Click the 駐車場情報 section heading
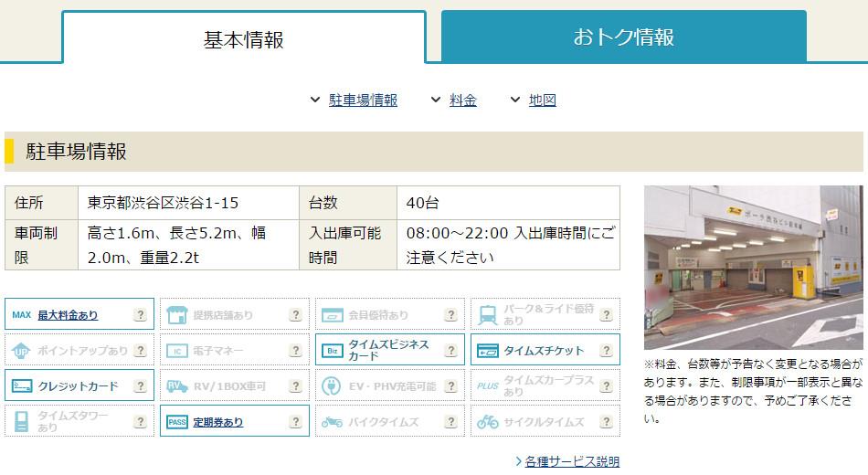Viewport: 868px width, 475px height. (x=76, y=151)
